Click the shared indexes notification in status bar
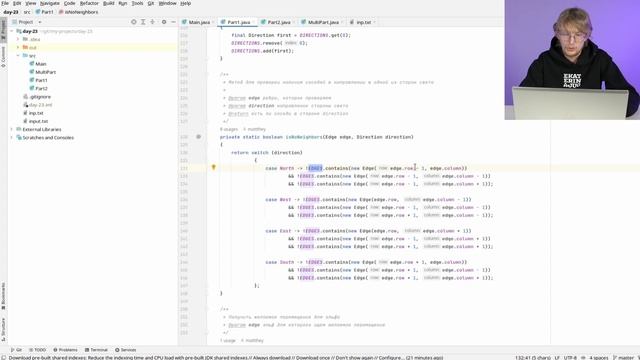This screenshot has height=360, width=640. pos(226,358)
